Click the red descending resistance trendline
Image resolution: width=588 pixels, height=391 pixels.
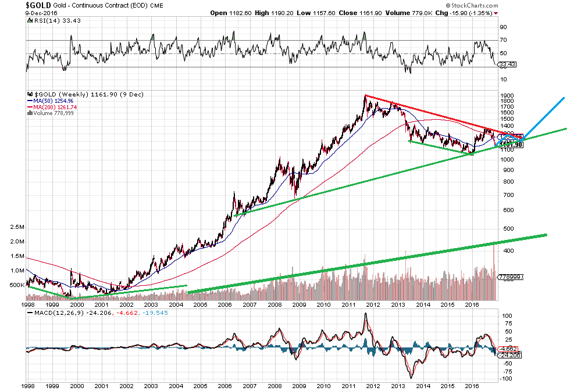430,112
